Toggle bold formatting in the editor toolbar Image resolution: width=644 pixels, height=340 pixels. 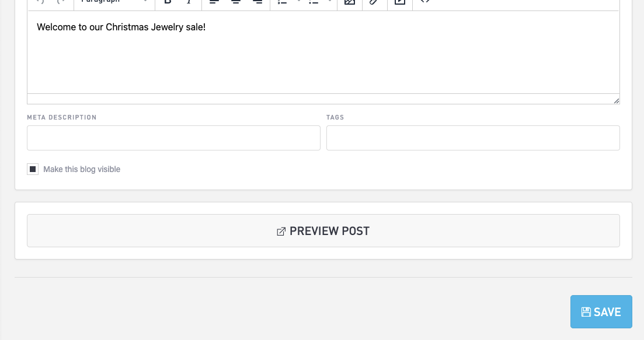coord(168,2)
